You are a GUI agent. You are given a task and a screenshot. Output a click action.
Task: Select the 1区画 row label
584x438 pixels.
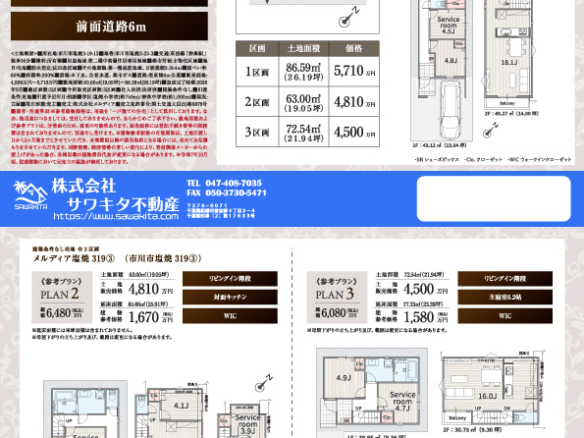[x=257, y=71]
